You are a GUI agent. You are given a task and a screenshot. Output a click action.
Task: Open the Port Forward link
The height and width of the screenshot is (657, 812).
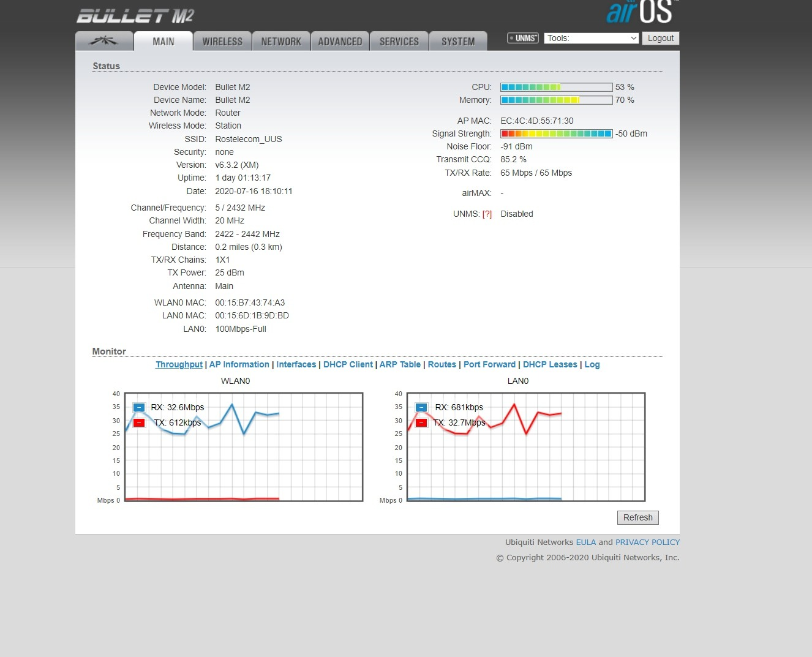489,364
